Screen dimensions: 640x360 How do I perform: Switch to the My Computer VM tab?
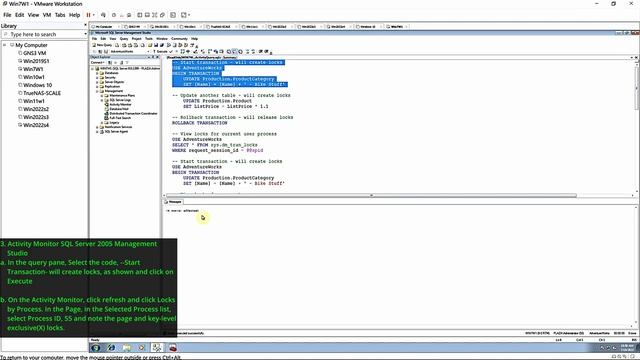click(x=104, y=27)
